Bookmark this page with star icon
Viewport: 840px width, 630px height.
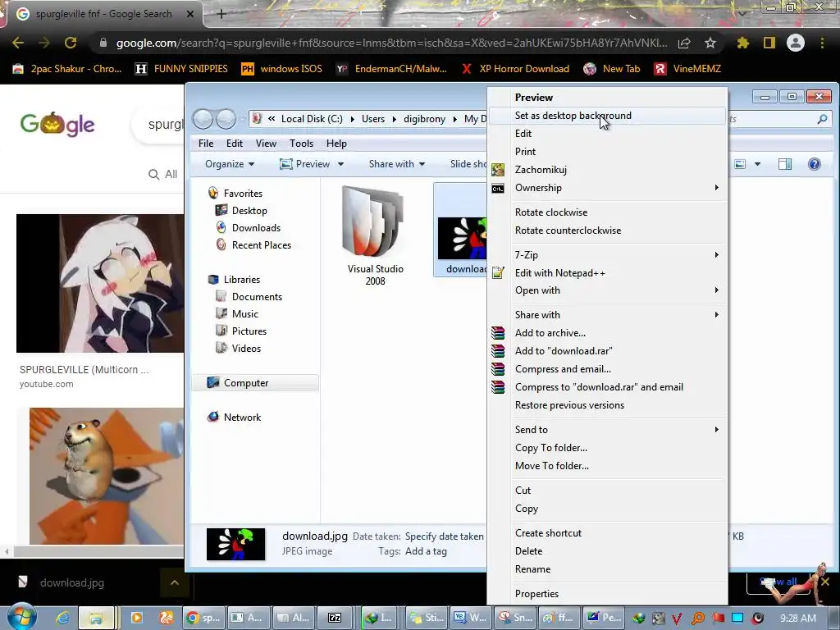click(x=710, y=43)
